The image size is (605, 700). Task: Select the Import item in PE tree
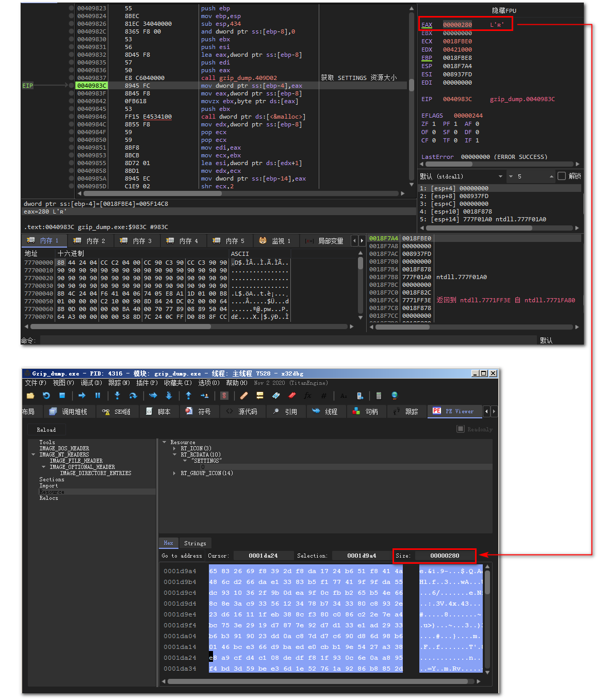(48, 485)
